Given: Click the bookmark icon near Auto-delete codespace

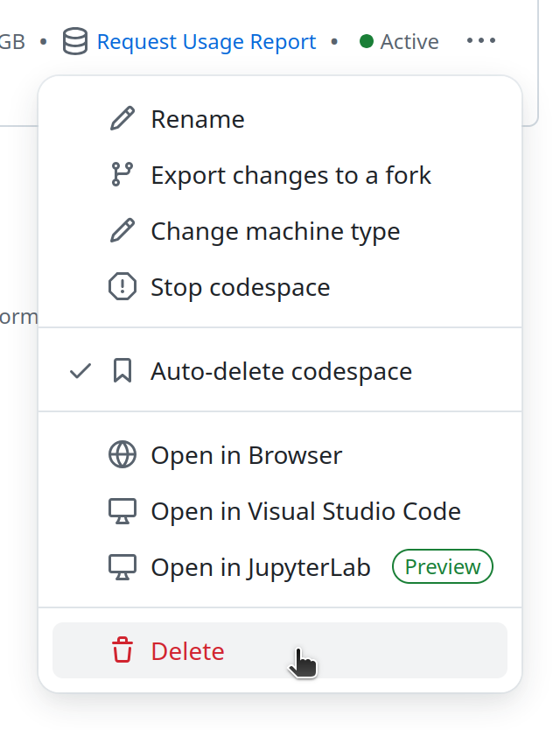Looking at the screenshot, I should coord(122,370).
